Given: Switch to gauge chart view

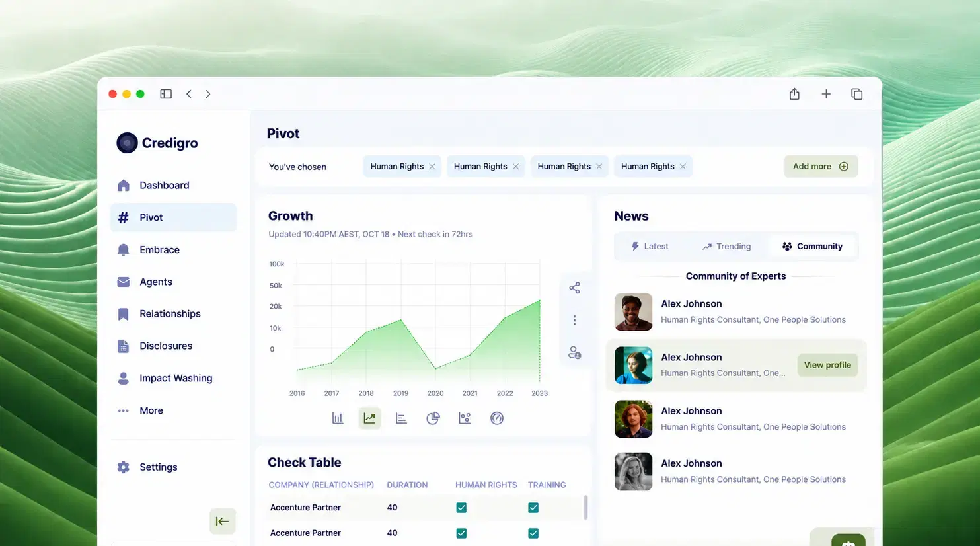Looking at the screenshot, I should pos(497,418).
